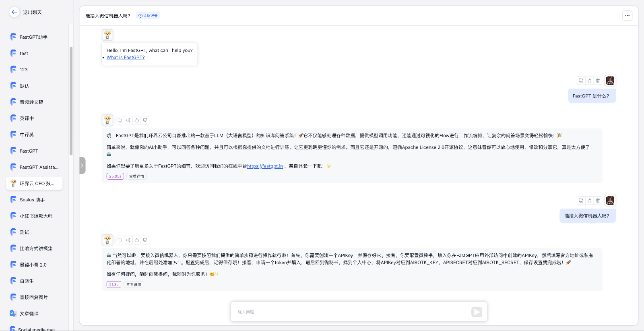Screen dimensions: 644x331
Task: Thumbs down the first FastGPT answer
Action: [145, 120]
